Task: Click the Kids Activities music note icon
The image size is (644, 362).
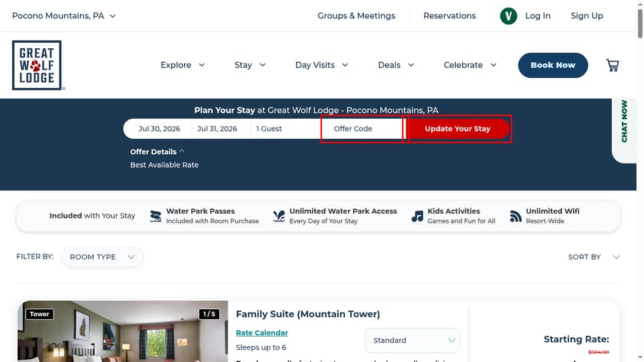Action: tap(417, 216)
